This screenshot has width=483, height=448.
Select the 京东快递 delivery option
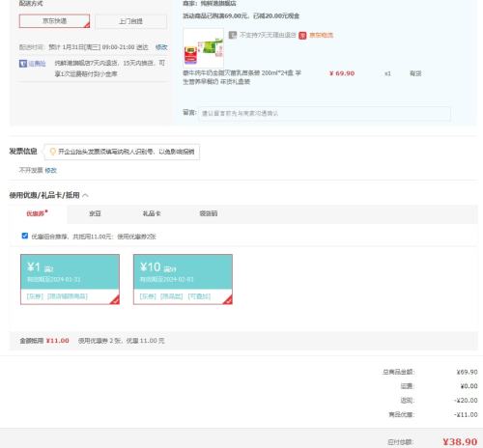pyautogui.click(x=54, y=21)
